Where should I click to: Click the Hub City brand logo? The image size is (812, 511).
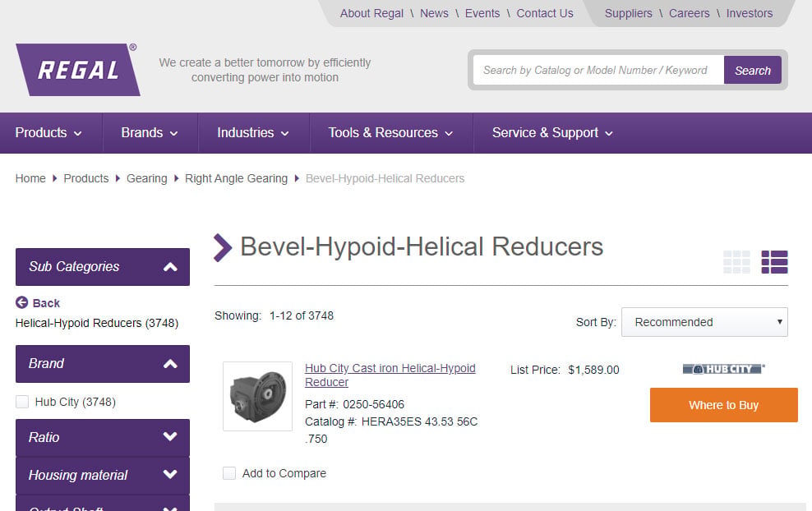point(723,369)
